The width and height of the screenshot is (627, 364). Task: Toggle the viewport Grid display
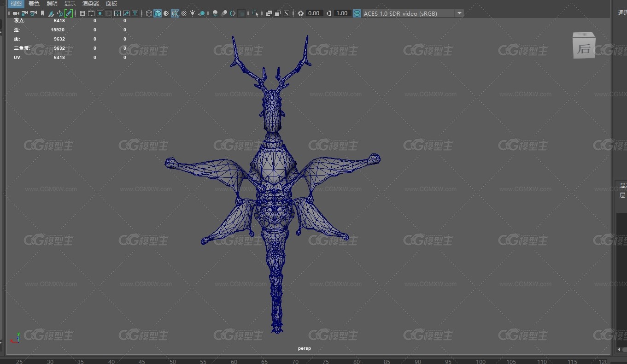tap(82, 13)
